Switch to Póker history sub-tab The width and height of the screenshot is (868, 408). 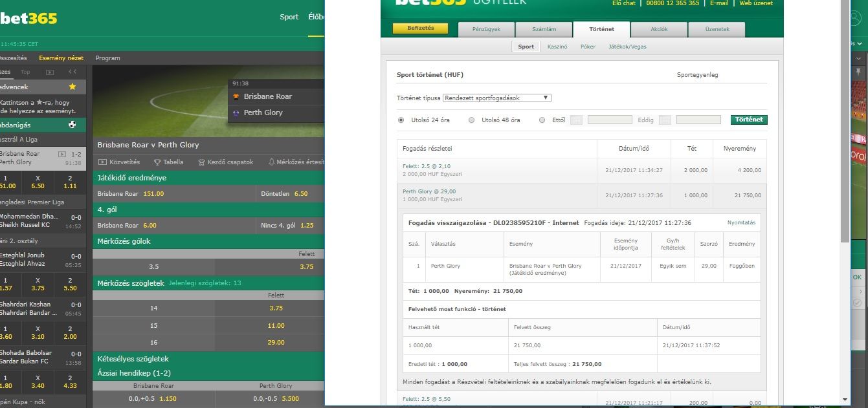588,47
